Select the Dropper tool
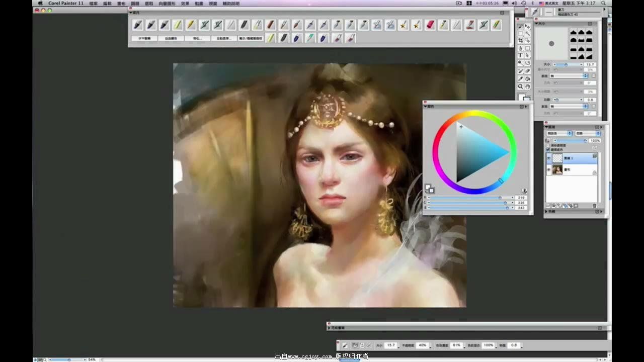Image resolution: width=644 pixels, height=362 pixels. click(x=520, y=78)
